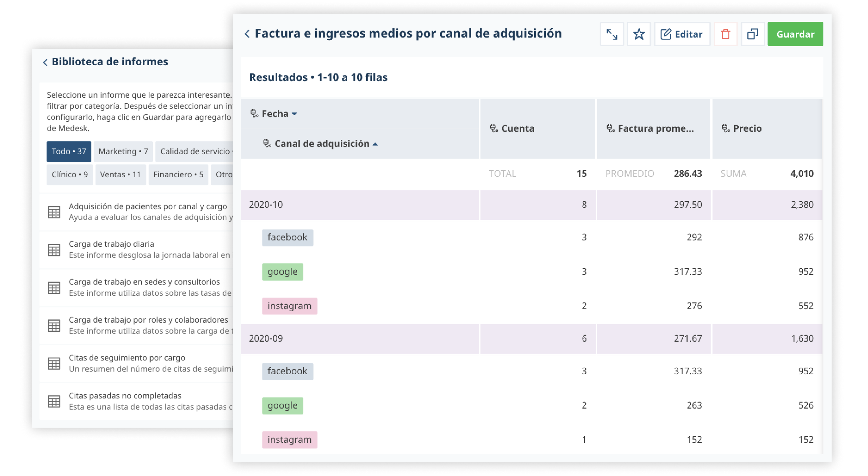Open Citas de seguimiento por cargo report
This screenshot has width=868, height=476.
click(127, 358)
